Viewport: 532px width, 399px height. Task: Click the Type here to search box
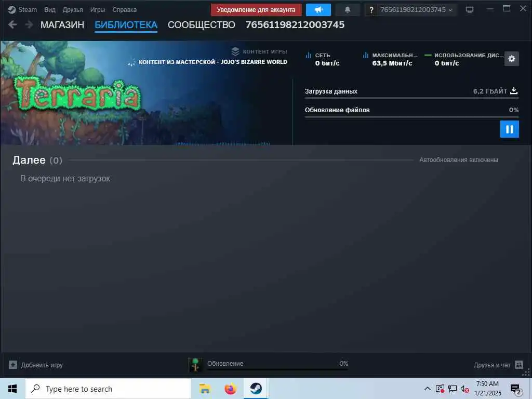(108, 389)
